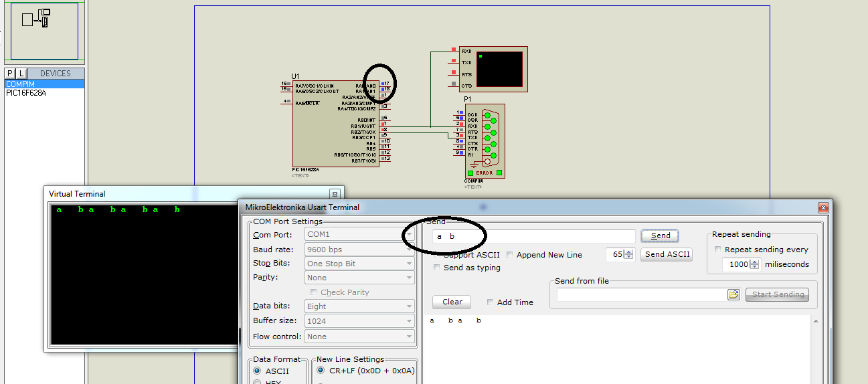Select the P1 COMPIM connector on schematic
This screenshot has width=868, height=384.
[x=485, y=140]
